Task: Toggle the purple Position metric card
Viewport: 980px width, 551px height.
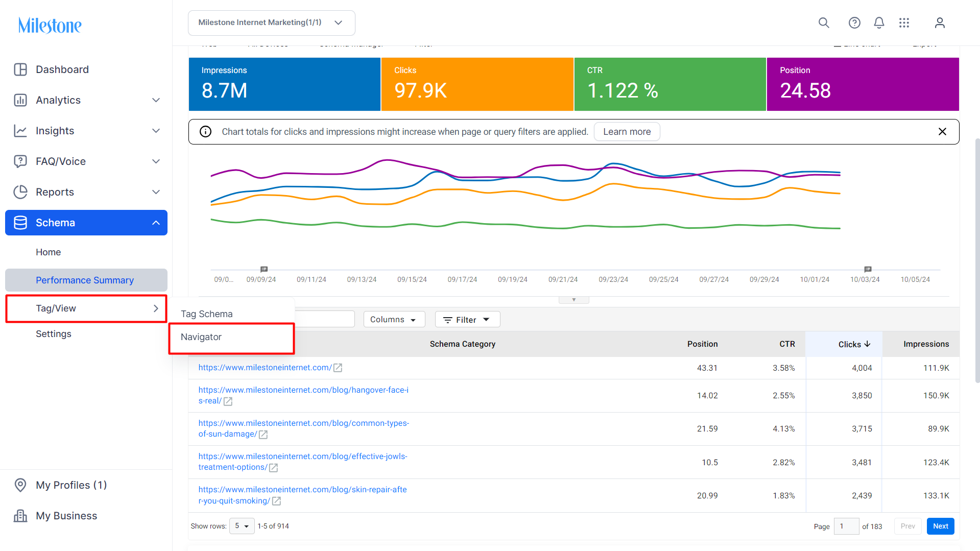Action: tap(863, 84)
